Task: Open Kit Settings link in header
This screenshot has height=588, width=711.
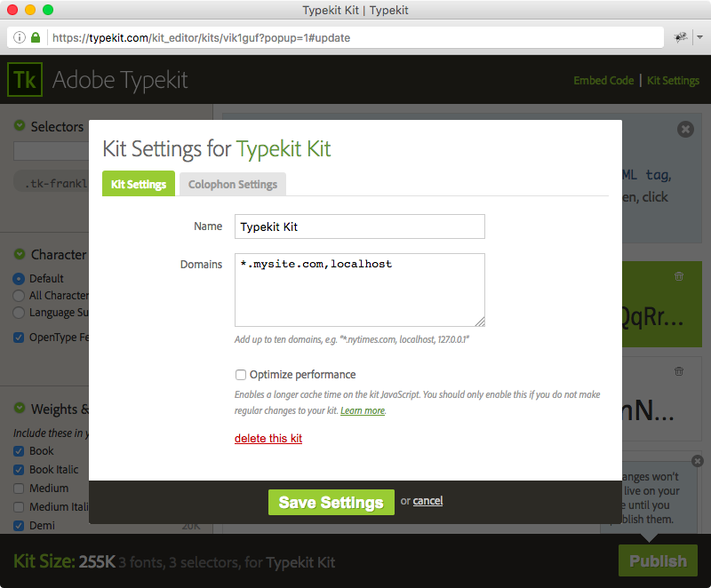Action: point(673,81)
